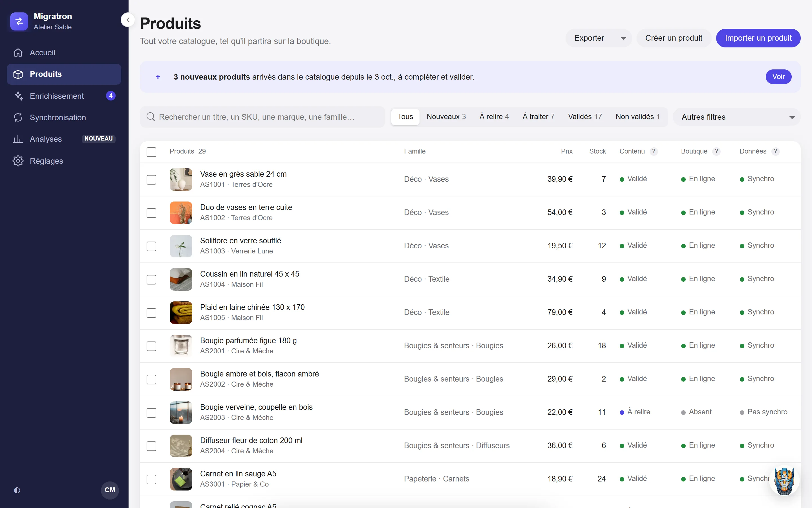Open the Bougie parfumée figue thumbnail
Viewport: 812px width, 508px height.
(x=181, y=346)
